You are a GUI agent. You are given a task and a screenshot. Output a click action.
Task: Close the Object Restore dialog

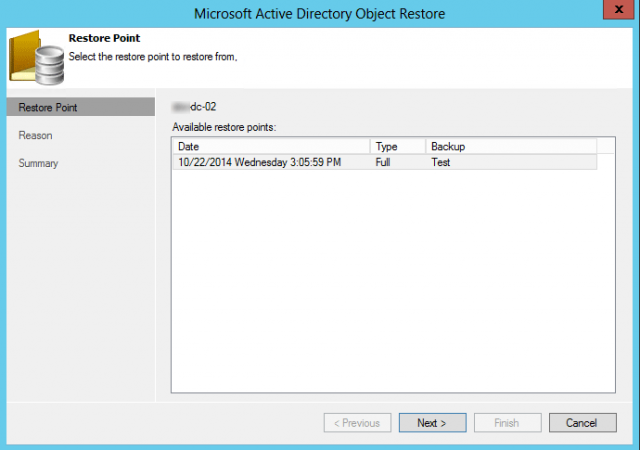coord(618,9)
